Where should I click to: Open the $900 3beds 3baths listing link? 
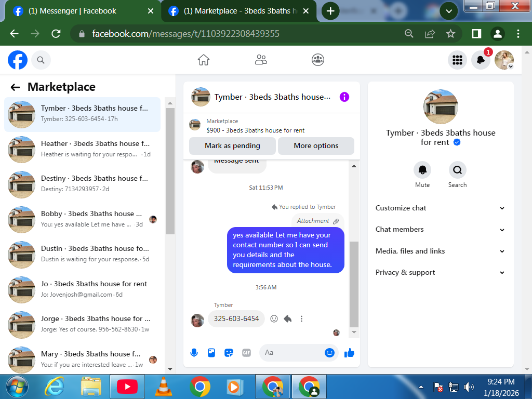[256, 130]
